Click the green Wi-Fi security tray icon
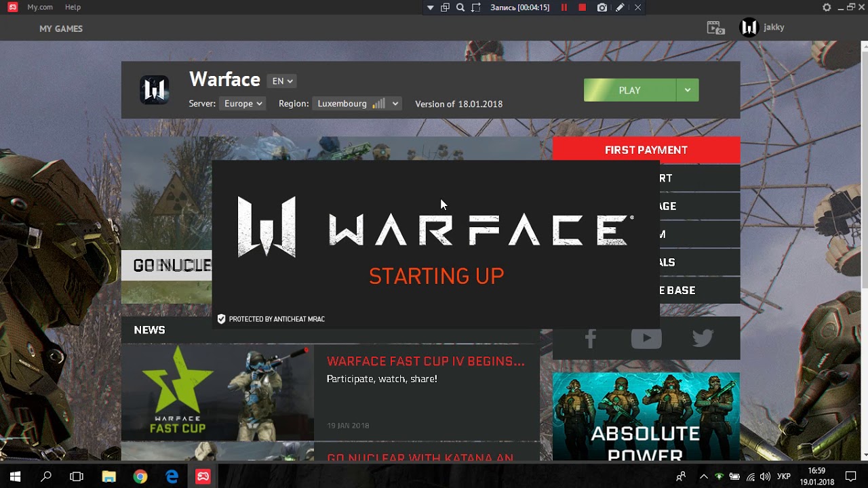Screen dimensions: 868x488 [x=719, y=476]
